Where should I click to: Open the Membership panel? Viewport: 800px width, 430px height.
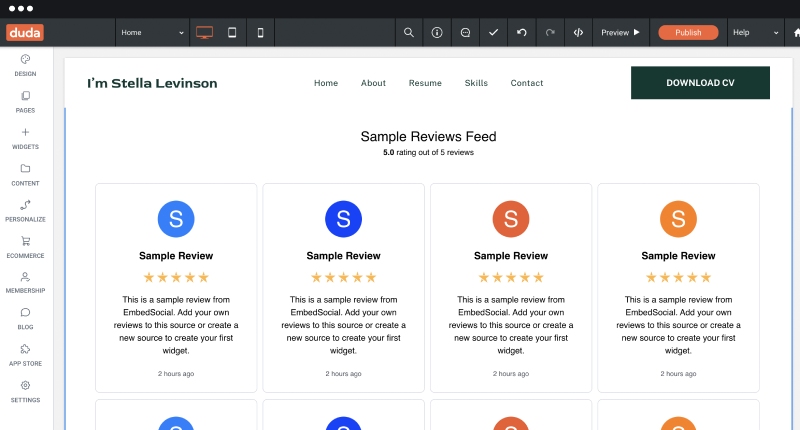(x=25, y=283)
